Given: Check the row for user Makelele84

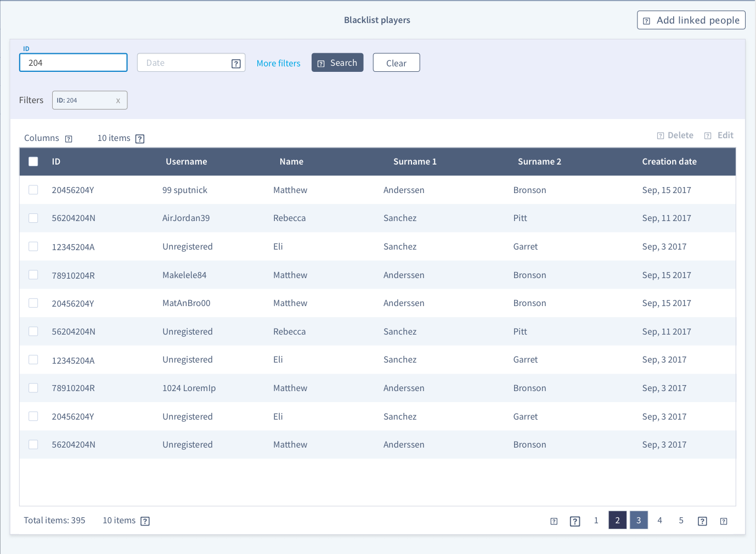Looking at the screenshot, I should click(x=33, y=274).
